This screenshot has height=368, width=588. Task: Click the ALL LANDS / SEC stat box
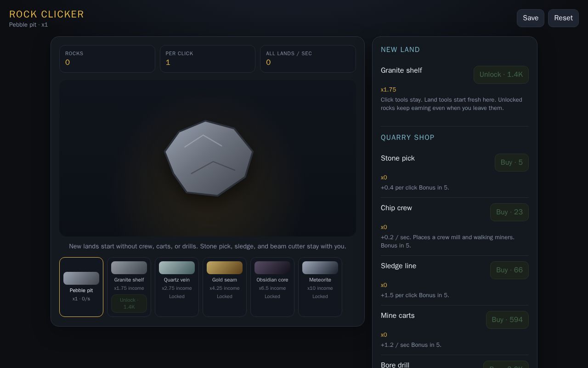308,59
